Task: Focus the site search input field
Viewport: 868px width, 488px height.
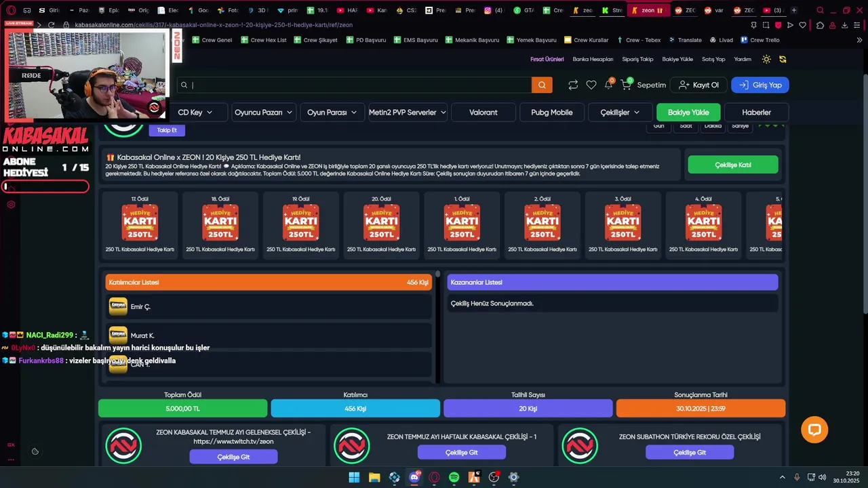Action: click(x=354, y=85)
